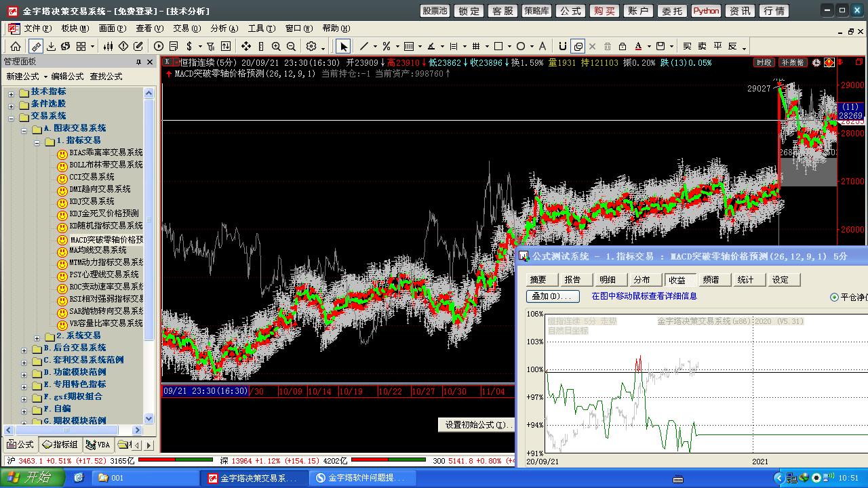
Task: Click the 买 buy toolbar button
Action: pyautogui.click(x=687, y=46)
